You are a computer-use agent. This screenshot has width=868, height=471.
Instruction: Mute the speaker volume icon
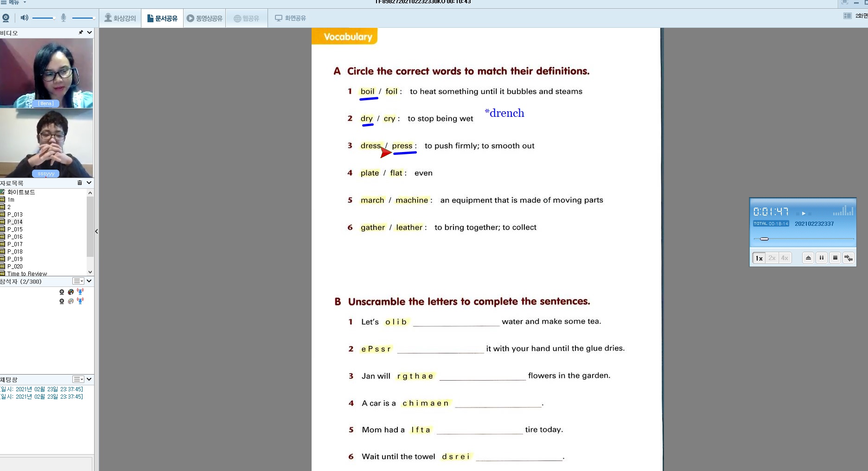[24, 18]
